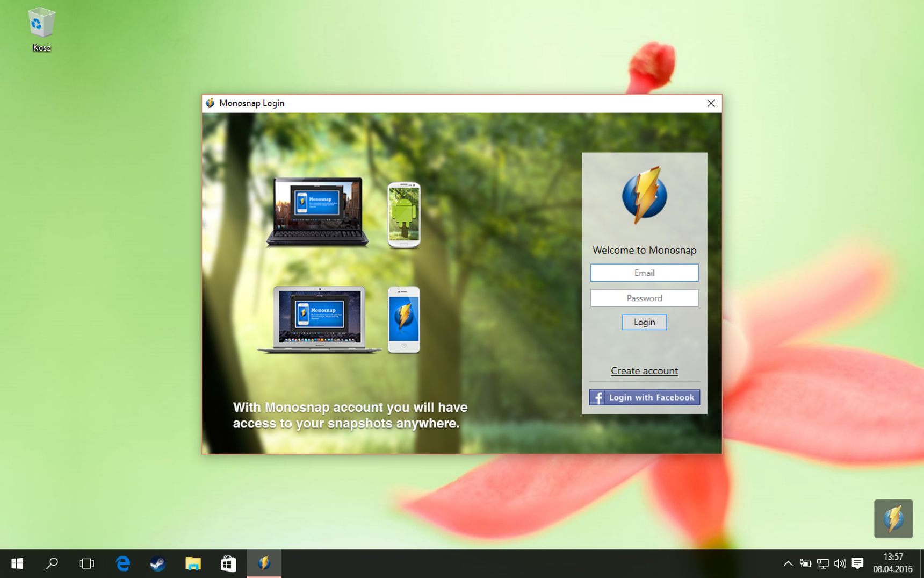Open the Action Center notifications icon
Viewport: 924px width, 578px height.
point(857,563)
